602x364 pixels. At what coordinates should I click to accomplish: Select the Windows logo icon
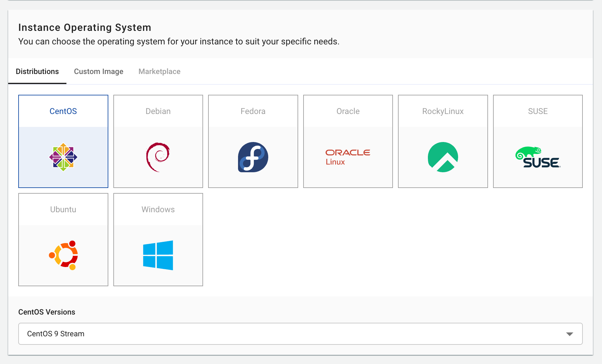click(158, 255)
